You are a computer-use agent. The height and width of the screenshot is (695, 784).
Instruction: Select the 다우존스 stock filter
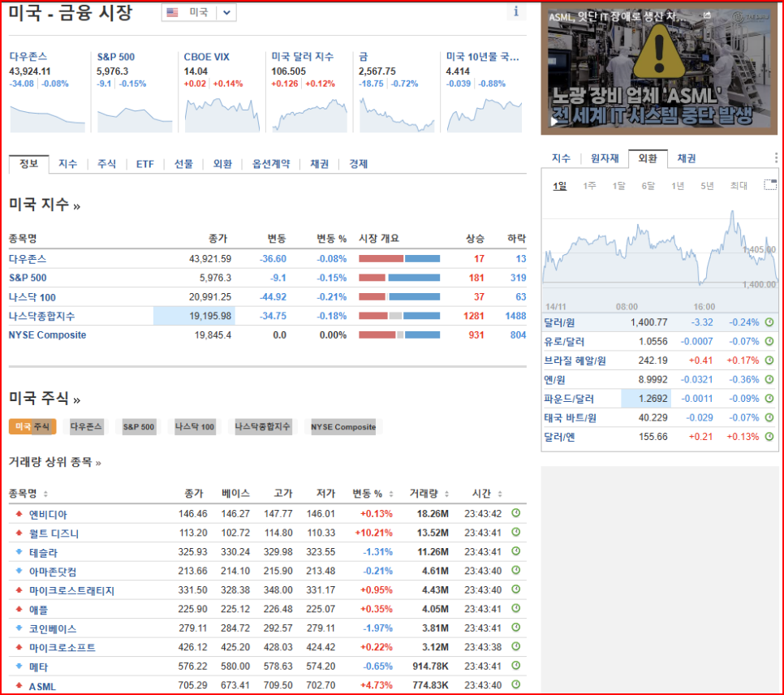tap(86, 426)
